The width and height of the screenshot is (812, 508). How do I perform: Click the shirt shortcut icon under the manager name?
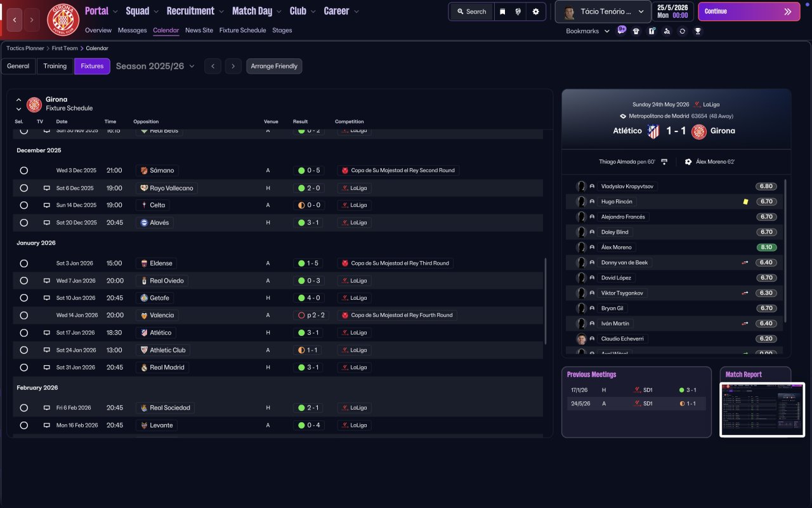[636, 31]
